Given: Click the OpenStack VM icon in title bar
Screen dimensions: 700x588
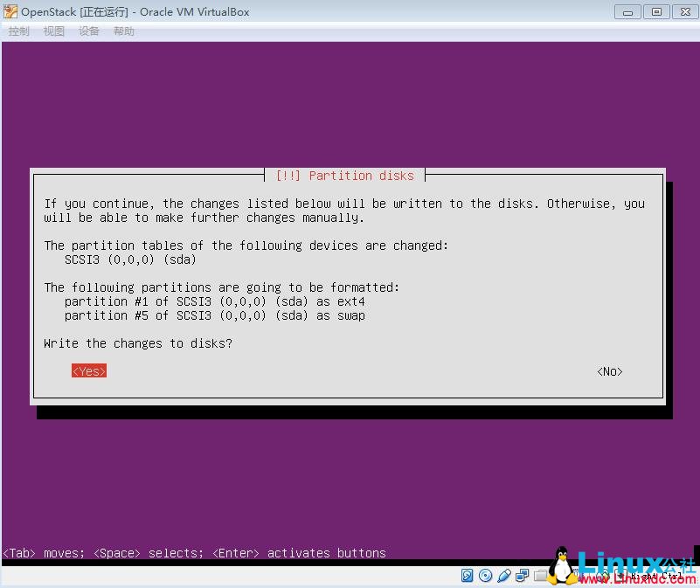Looking at the screenshot, I should pos(10,11).
